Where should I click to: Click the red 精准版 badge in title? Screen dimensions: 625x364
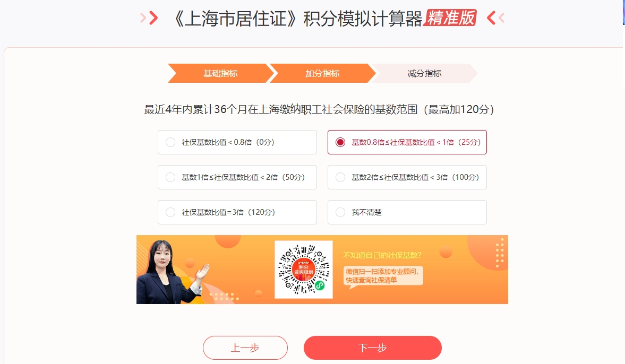pyautogui.click(x=450, y=18)
